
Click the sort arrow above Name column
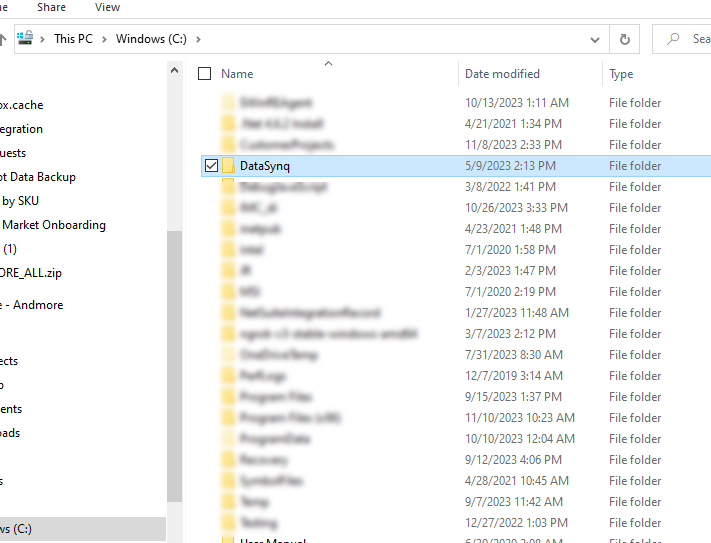point(328,63)
